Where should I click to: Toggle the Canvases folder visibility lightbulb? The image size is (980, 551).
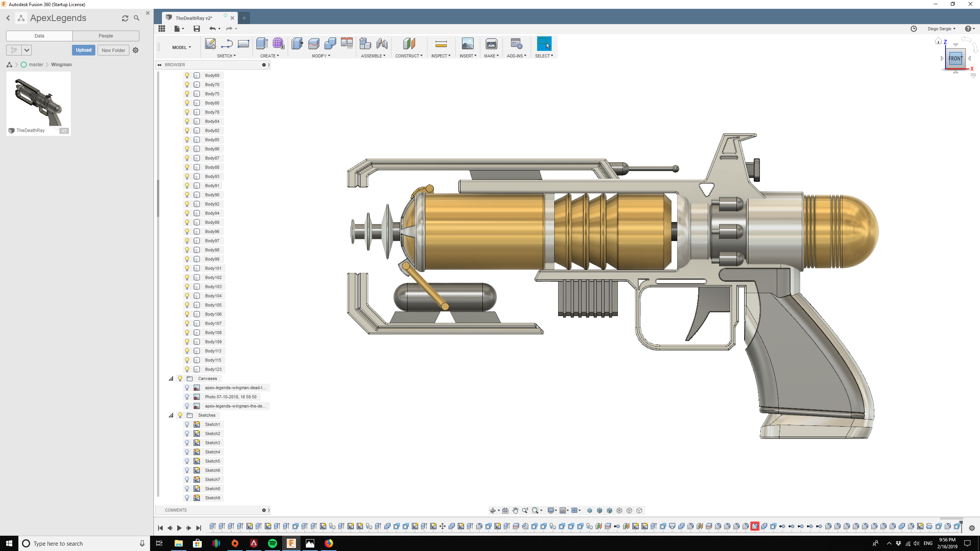pos(180,378)
